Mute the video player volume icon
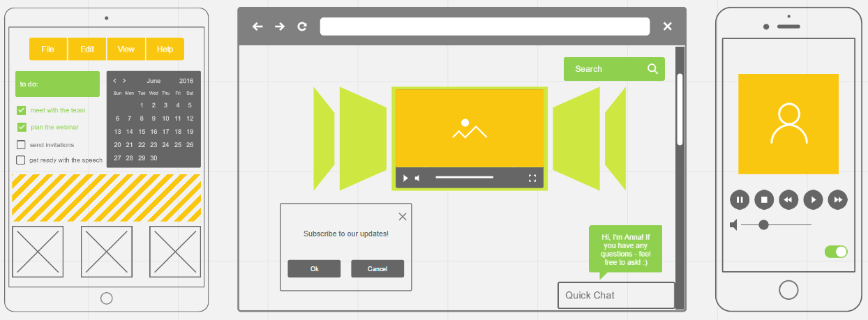This screenshot has width=868, height=320. (417, 178)
